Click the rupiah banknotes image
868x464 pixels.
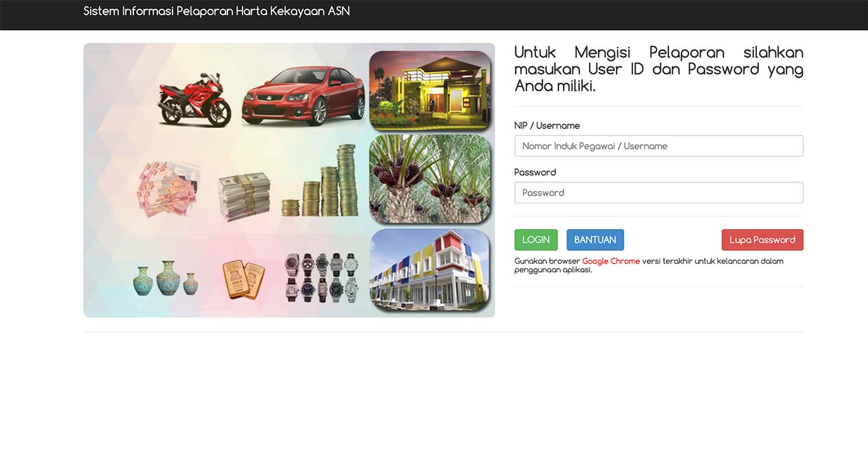169,188
